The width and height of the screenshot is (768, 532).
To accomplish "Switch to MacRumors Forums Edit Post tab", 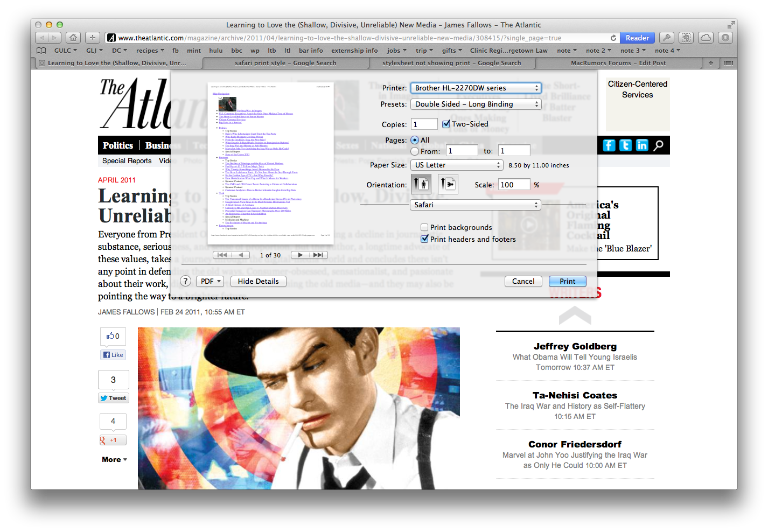I will [x=618, y=63].
